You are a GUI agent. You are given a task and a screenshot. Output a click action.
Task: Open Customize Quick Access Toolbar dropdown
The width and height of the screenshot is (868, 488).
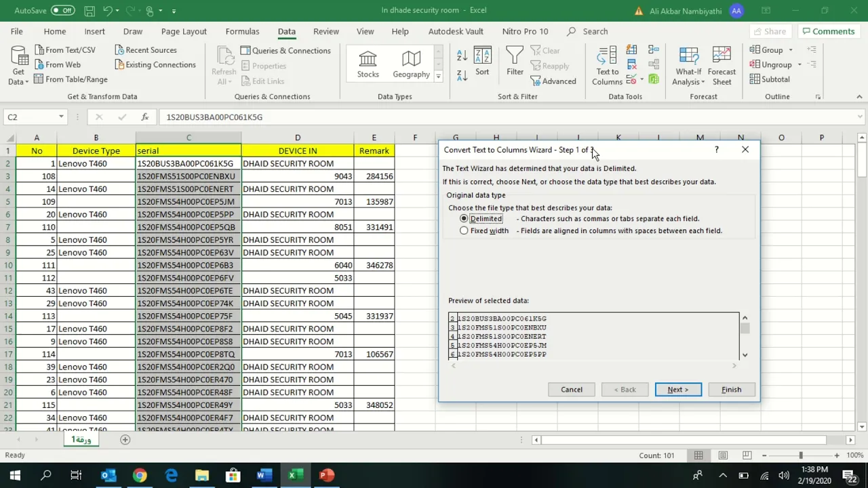[x=174, y=10]
